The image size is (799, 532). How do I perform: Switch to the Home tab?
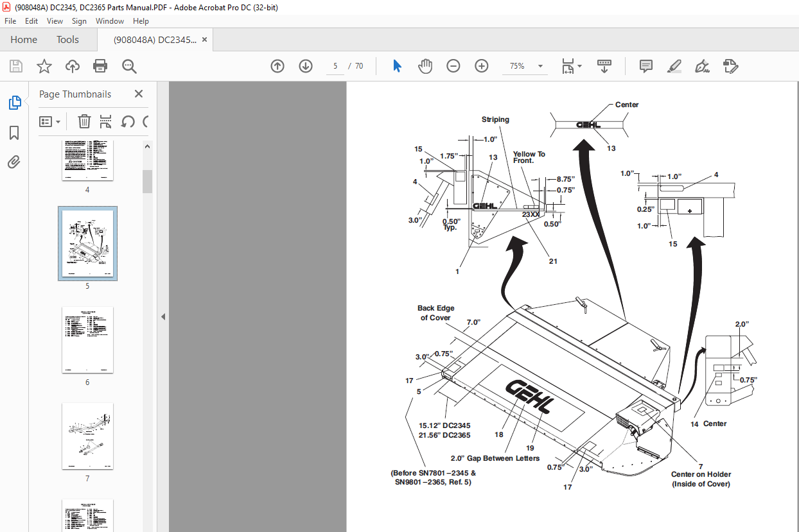pos(24,40)
